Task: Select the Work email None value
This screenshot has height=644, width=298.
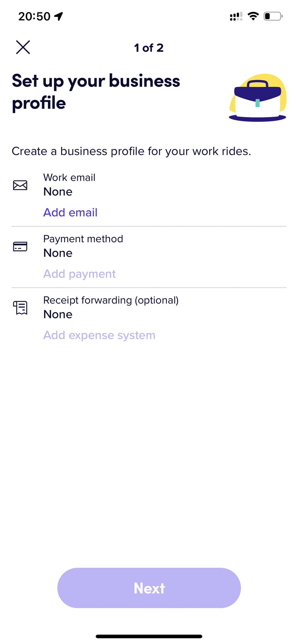Action: point(58,192)
